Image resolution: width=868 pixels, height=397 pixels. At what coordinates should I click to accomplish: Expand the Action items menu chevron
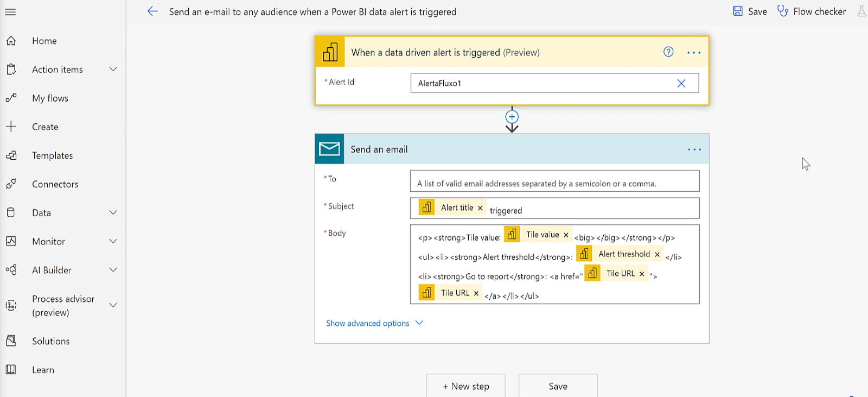coord(113,69)
